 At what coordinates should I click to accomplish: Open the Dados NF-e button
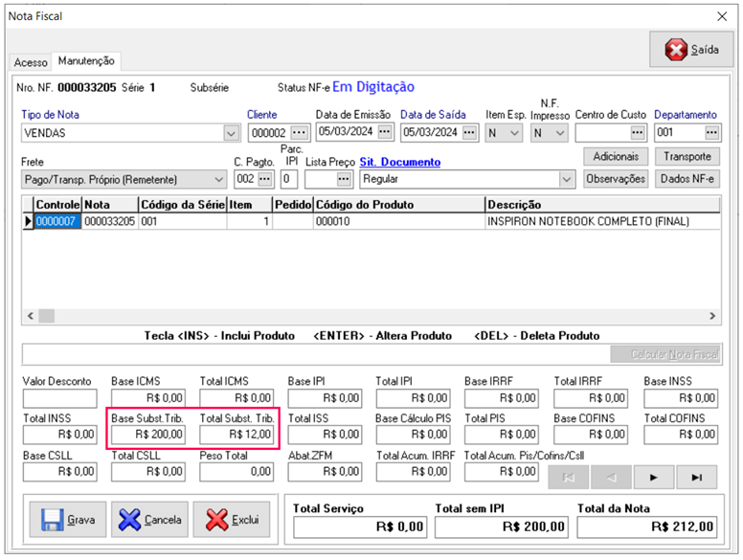[687, 179]
